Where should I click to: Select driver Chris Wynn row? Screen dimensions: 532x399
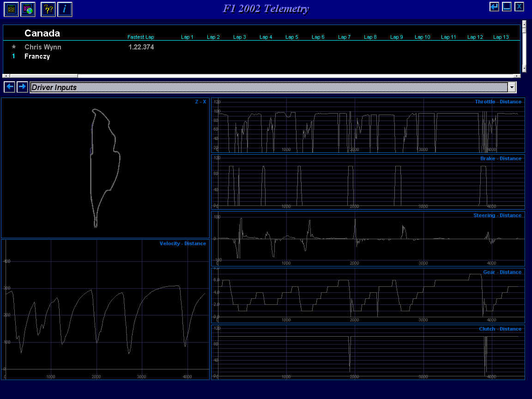click(261, 47)
